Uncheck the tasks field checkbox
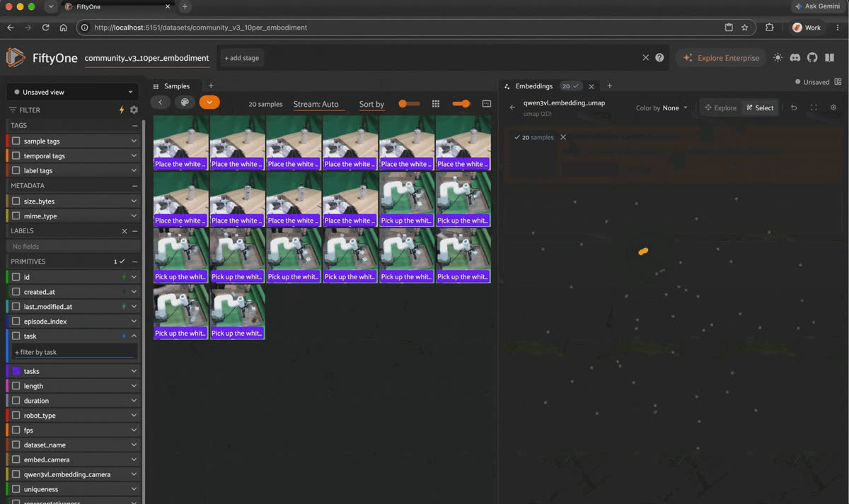 point(16,371)
